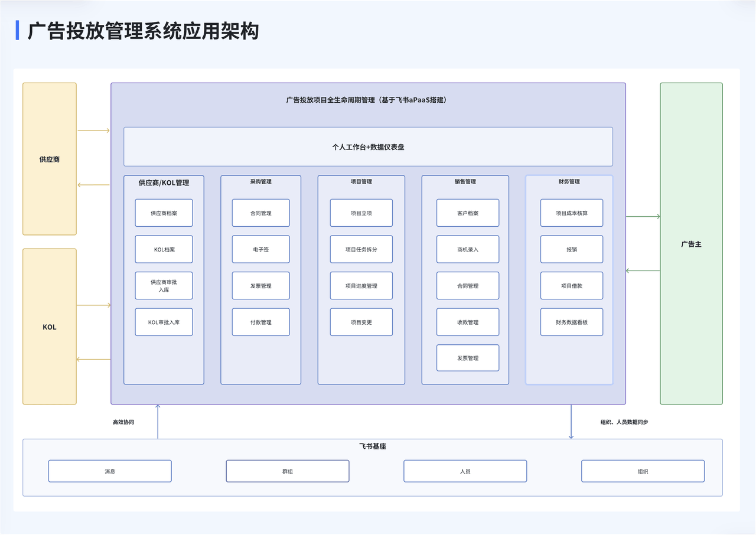Viewport: 756px width, 535px height.
Task: Click 发票管理 under 销售管理
Action: [x=468, y=358]
